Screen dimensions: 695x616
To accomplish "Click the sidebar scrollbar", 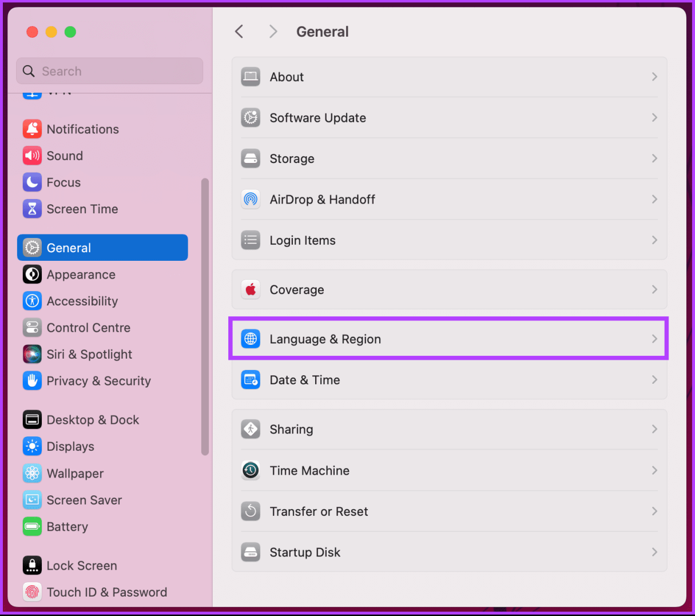I will coord(205,317).
